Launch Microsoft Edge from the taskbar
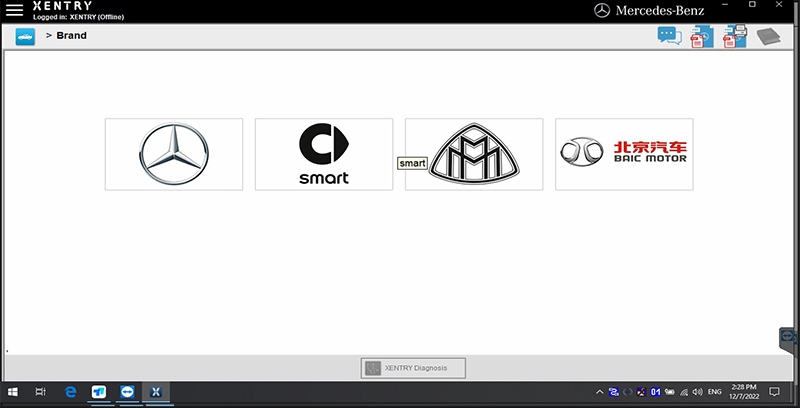800x408 pixels. coord(70,392)
